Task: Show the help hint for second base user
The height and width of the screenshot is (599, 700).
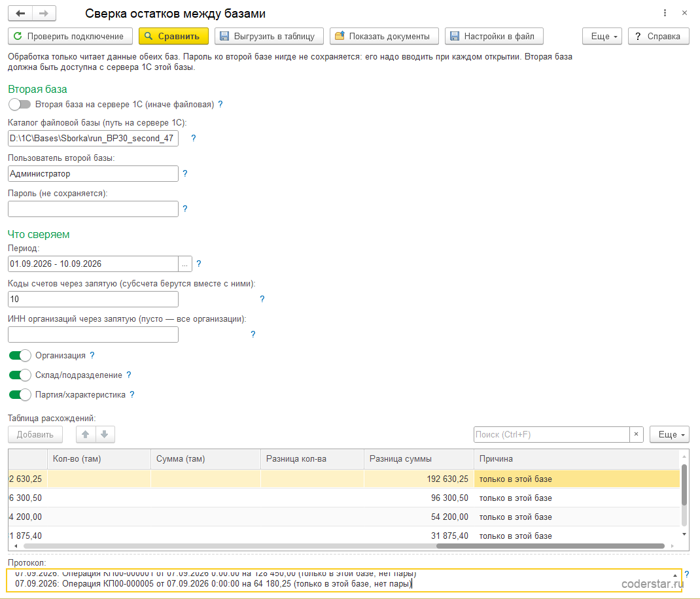Action: pos(185,174)
